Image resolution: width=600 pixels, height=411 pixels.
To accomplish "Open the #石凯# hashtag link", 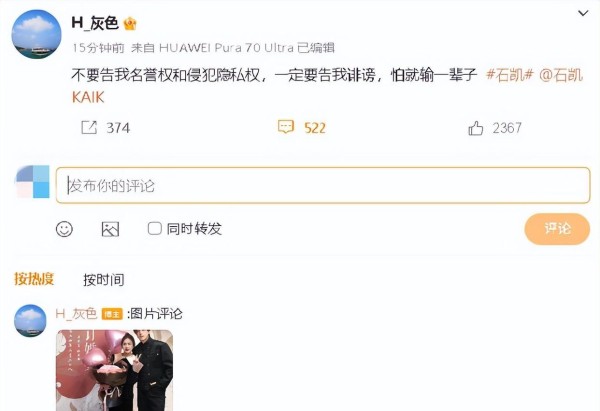I will [x=509, y=75].
